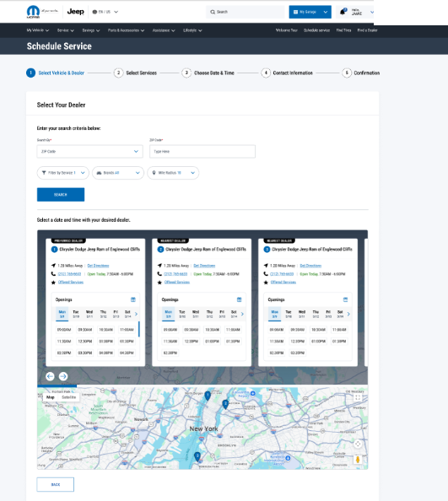The image size is (448, 501).
Task: Click map pin number 2
Action: pyautogui.click(x=225, y=404)
